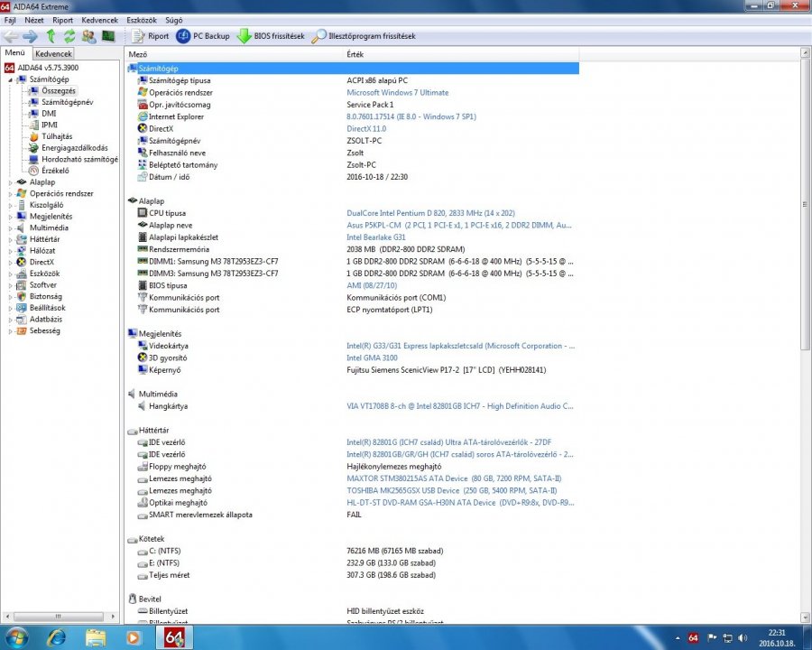This screenshot has width=812, height=650.
Task: Open Internet Explorer from the taskbar
Action: [x=57, y=637]
